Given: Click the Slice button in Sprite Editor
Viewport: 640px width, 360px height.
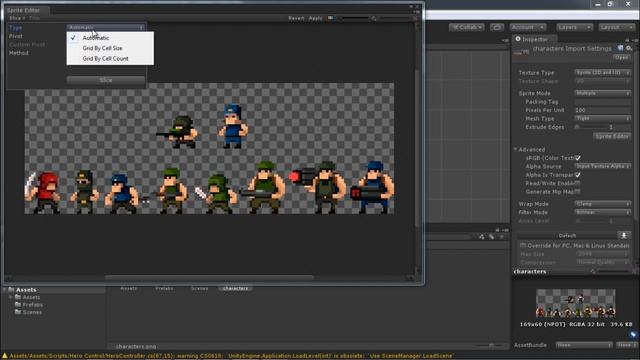Looking at the screenshot, I should [106, 80].
